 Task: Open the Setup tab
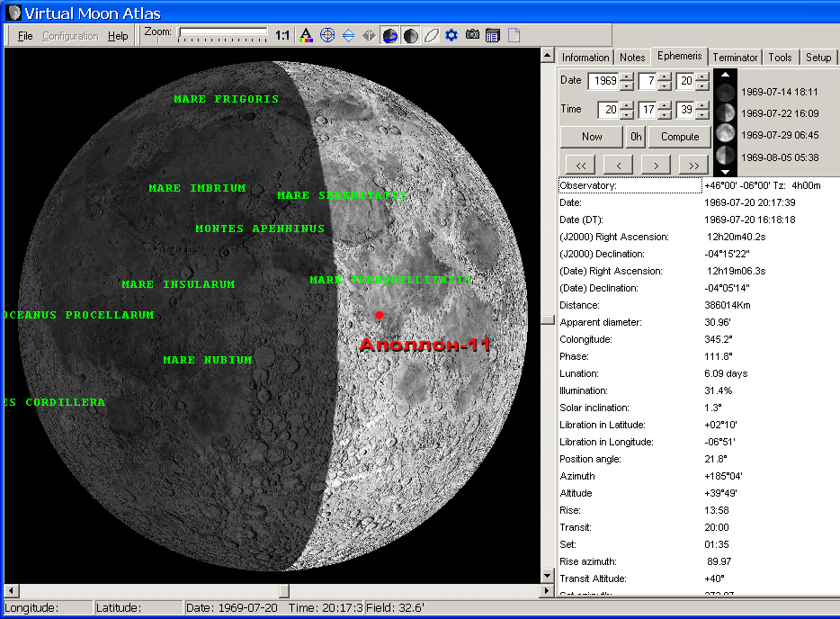818,58
